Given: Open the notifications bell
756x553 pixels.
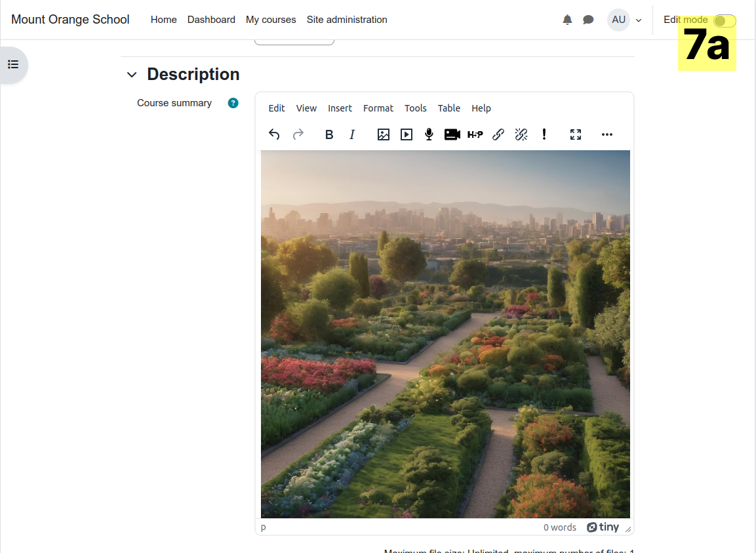Looking at the screenshot, I should point(567,20).
